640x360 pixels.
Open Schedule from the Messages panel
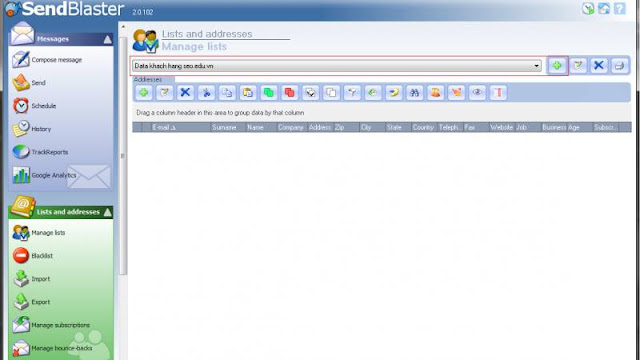[34, 106]
